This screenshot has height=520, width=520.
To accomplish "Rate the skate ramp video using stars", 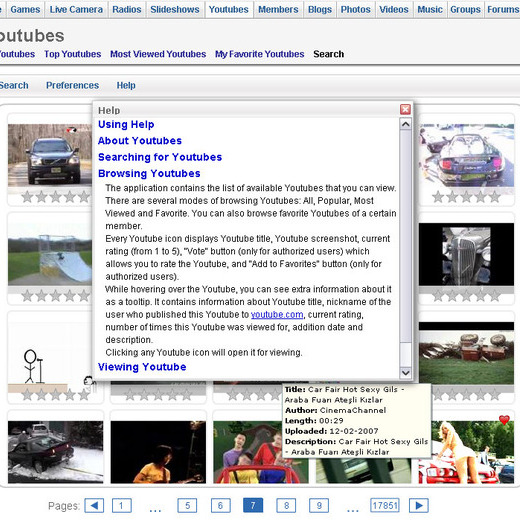I will coord(56,295).
